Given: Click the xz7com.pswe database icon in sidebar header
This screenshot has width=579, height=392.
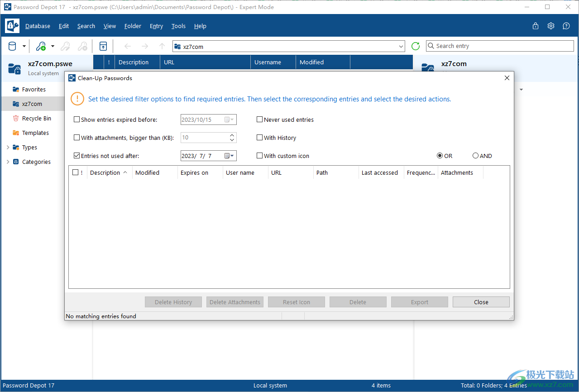Looking at the screenshot, I should pyautogui.click(x=14, y=68).
